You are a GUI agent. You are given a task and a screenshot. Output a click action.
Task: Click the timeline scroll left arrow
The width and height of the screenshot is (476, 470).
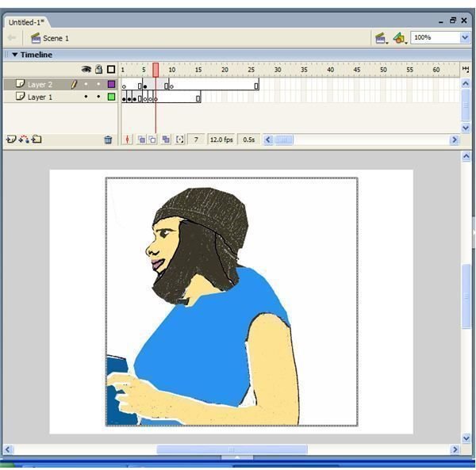pyautogui.click(x=268, y=139)
